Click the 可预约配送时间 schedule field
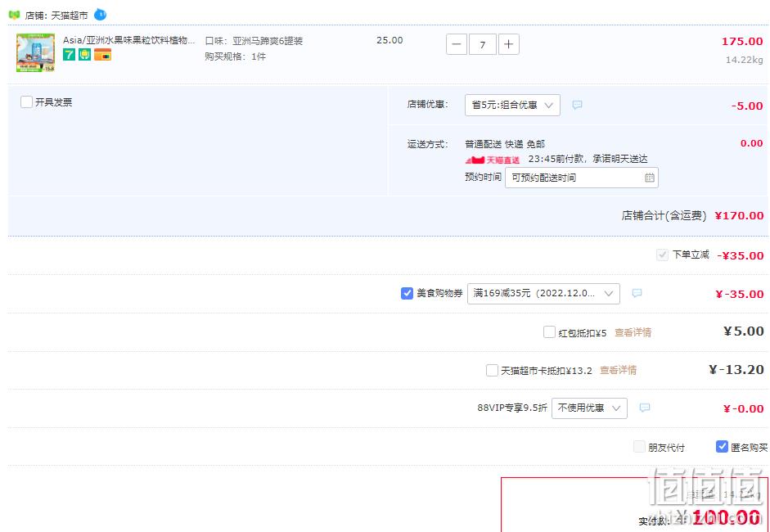This screenshot has height=532, width=770. (x=582, y=178)
